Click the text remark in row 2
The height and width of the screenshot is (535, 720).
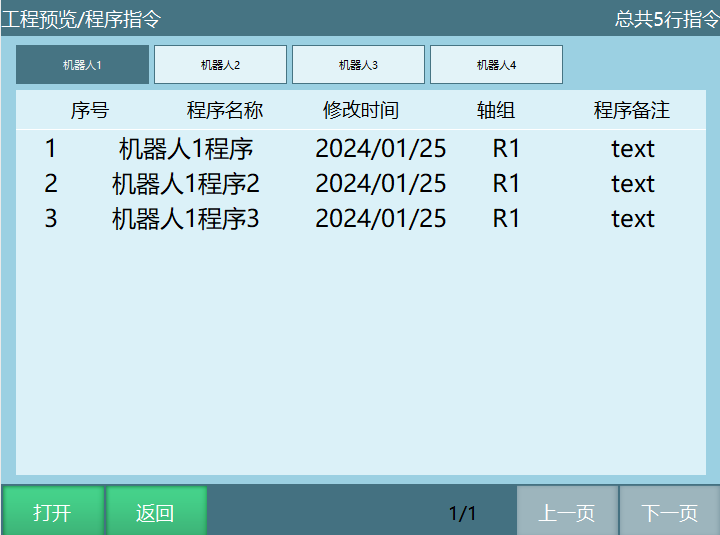[x=633, y=184]
